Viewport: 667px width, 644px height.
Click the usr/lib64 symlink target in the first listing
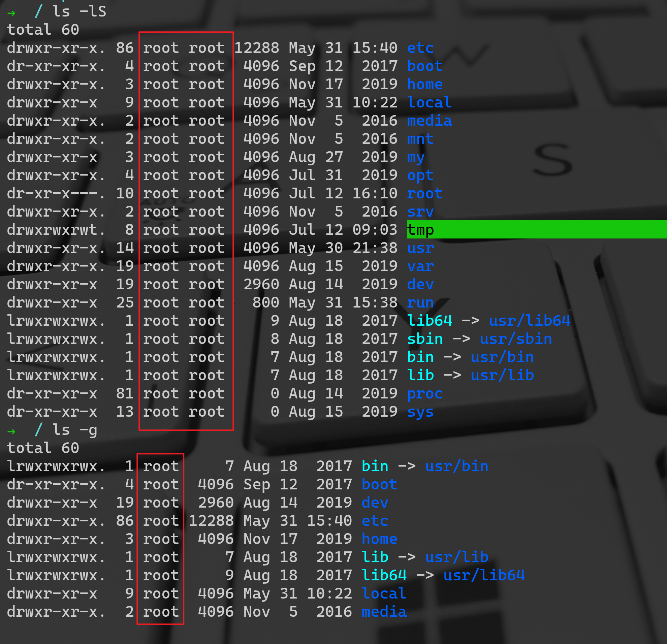[x=529, y=321]
